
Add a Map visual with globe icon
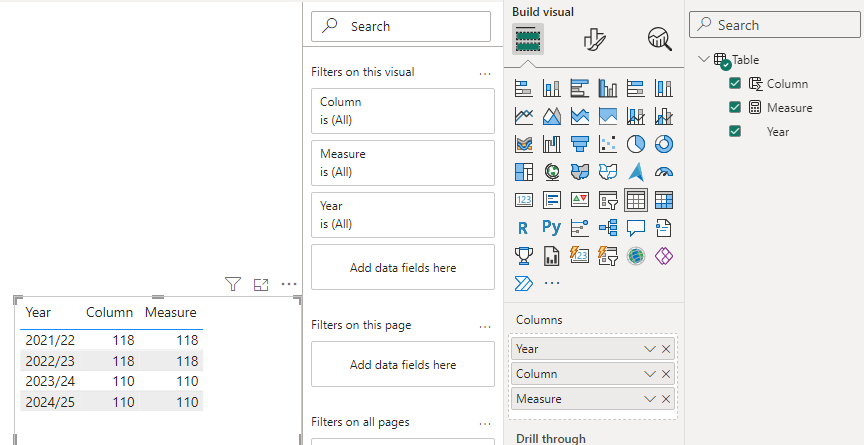click(x=552, y=172)
